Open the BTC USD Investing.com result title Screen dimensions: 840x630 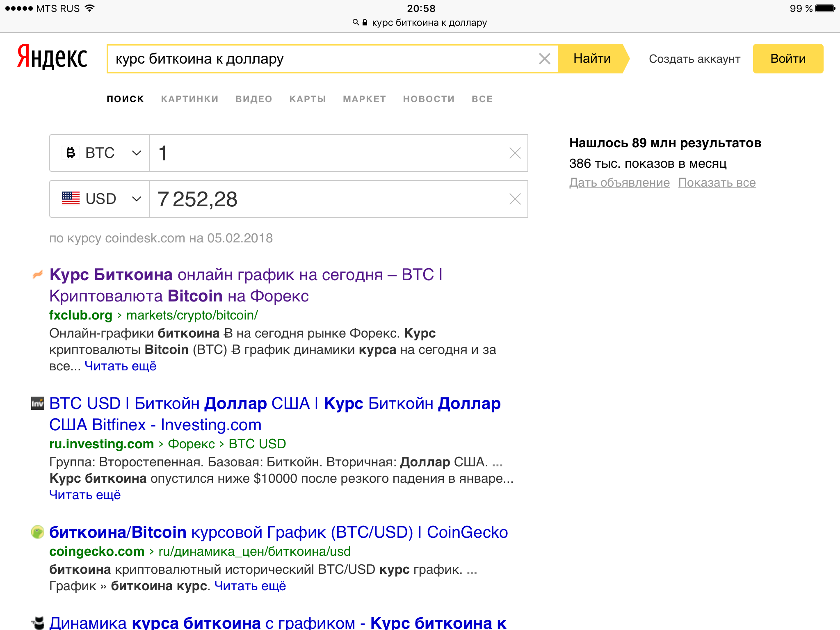tap(275, 414)
